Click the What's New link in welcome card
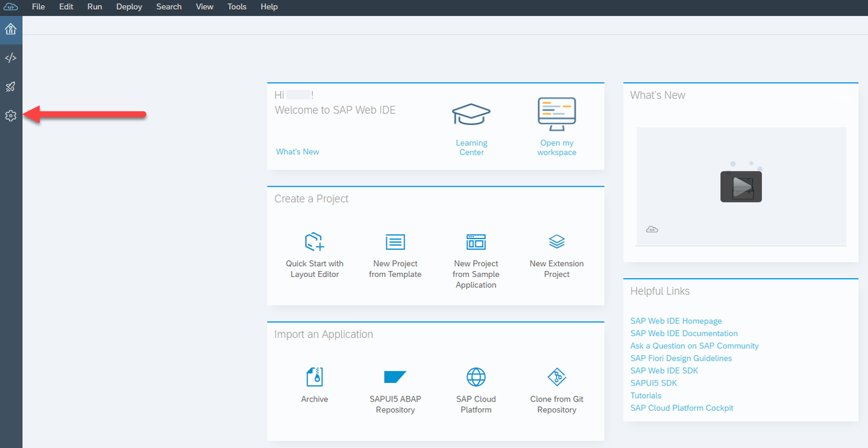Image resolution: width=868 pixels, height=448 pixels. (298, 152)
